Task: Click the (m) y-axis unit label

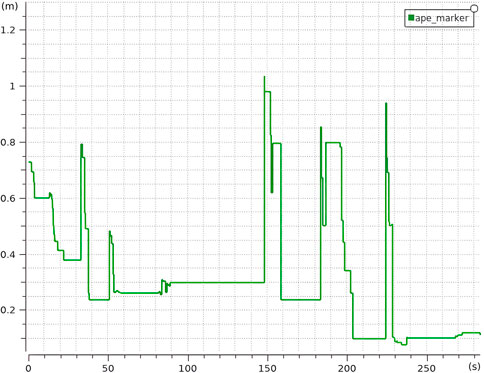Action: (x=9, y=5)
